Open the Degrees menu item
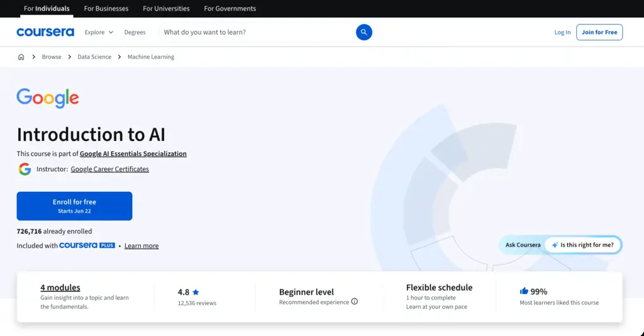The image size is (644, 336). pyautogui.click(x=135, y=32)
